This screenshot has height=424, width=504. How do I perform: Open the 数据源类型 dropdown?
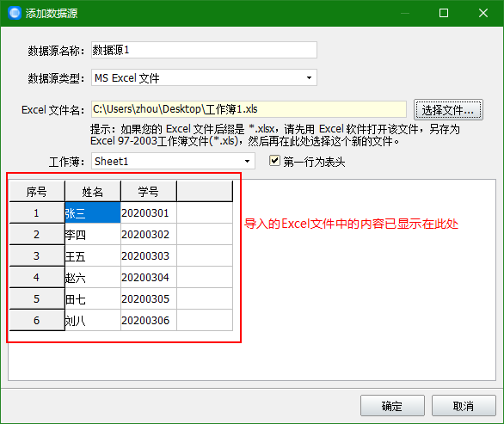coord(204,77)
